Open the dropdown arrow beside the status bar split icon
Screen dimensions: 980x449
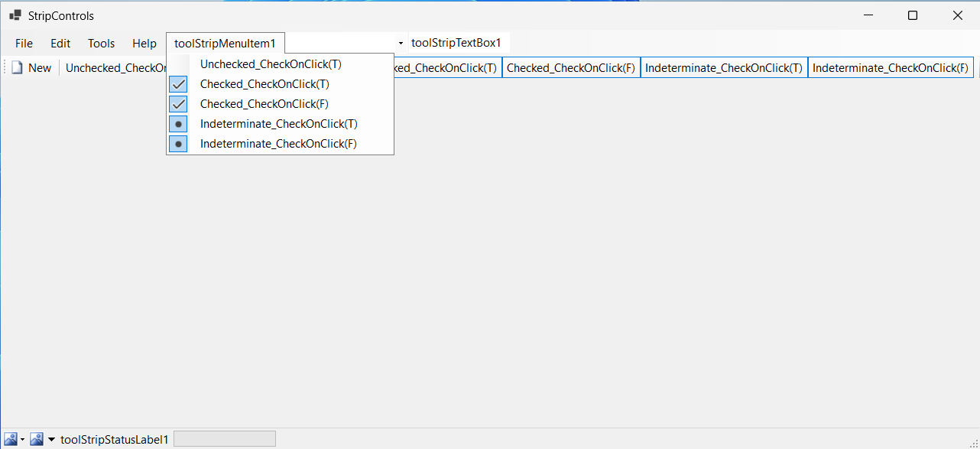(22, 438)
